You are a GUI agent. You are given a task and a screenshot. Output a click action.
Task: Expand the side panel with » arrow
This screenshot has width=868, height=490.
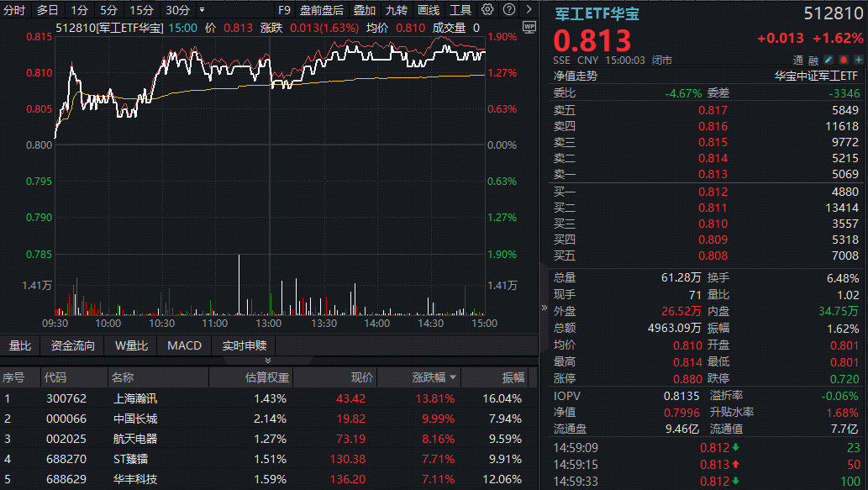[544, 307]
